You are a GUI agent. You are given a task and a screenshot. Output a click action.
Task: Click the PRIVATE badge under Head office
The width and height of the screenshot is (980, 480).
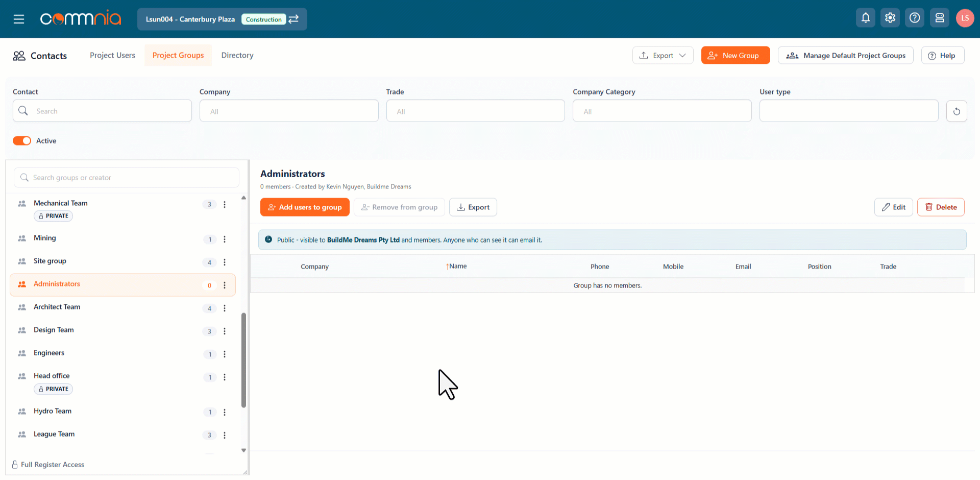click(53, 389)
